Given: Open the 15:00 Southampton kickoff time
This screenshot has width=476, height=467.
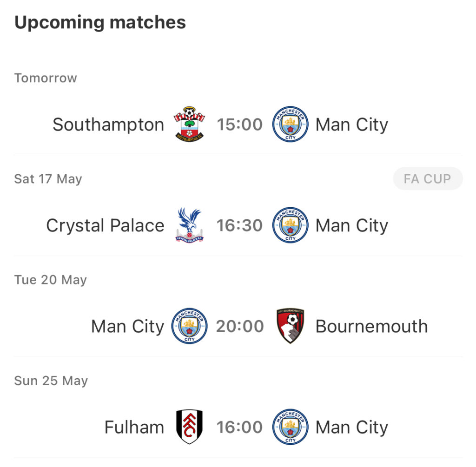Looking at the screenshot, I should click(x=239, y=125).
